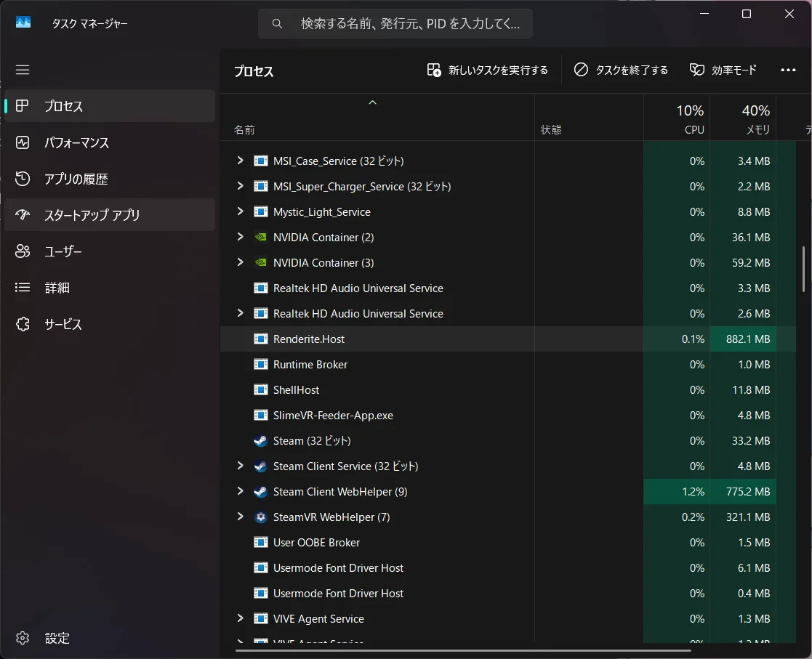This screenshot has height=659, width=812.
Task: Click 効率モード button
Action: pyautogui.click(x=723, y=70)
